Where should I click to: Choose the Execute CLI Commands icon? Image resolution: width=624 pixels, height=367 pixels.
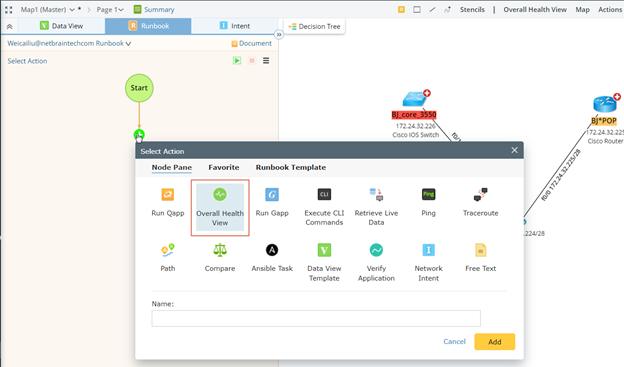324,194
